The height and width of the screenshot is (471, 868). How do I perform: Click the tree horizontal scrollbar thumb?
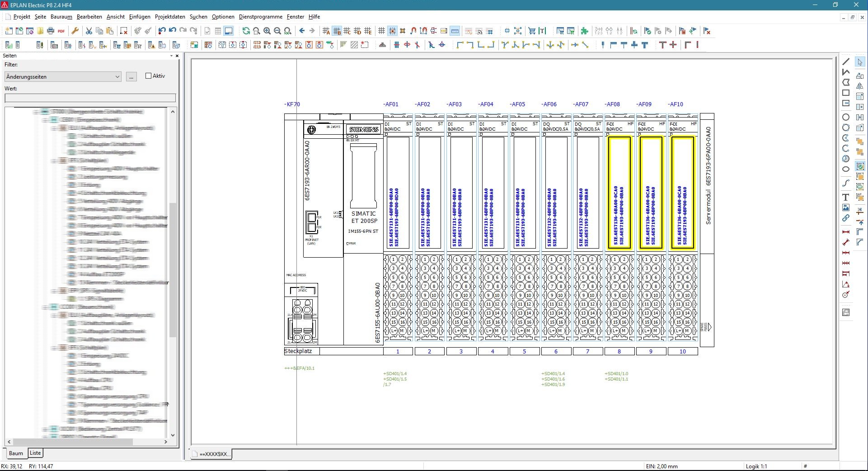73,442
